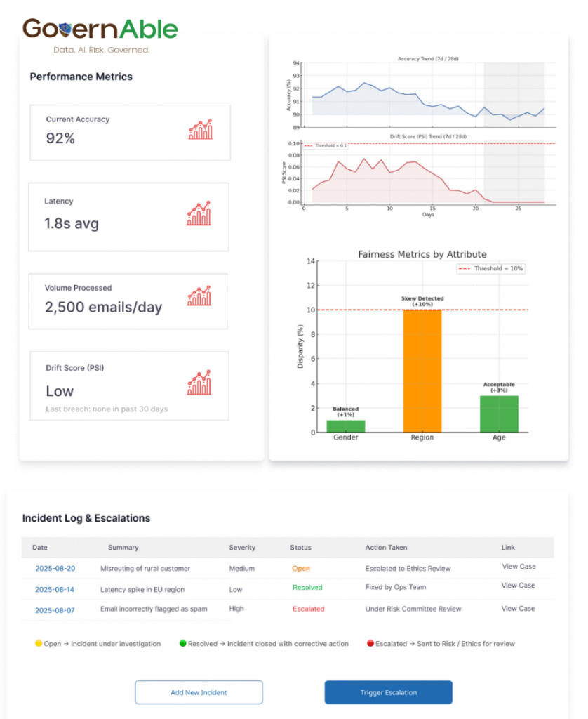
Task: Click the Status column header
Action: 300,548
